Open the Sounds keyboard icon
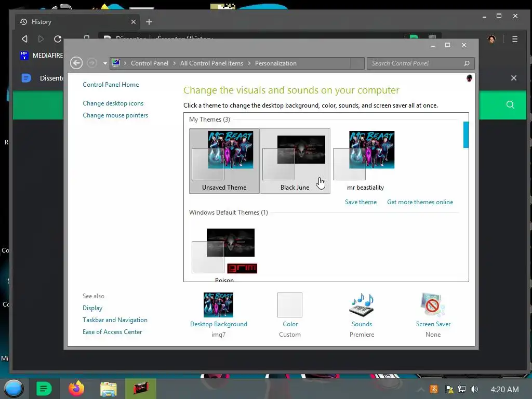532x399 pixels. click(x=362, y=304)
